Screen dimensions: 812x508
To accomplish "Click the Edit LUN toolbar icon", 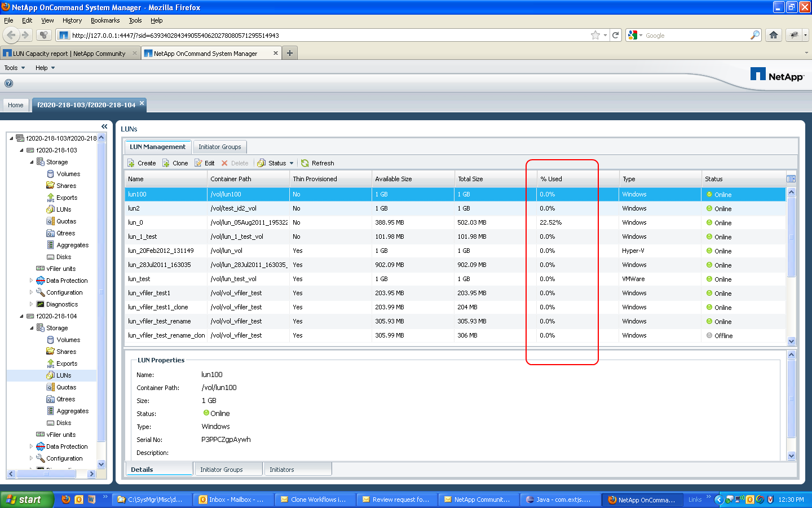I will 198,163.
